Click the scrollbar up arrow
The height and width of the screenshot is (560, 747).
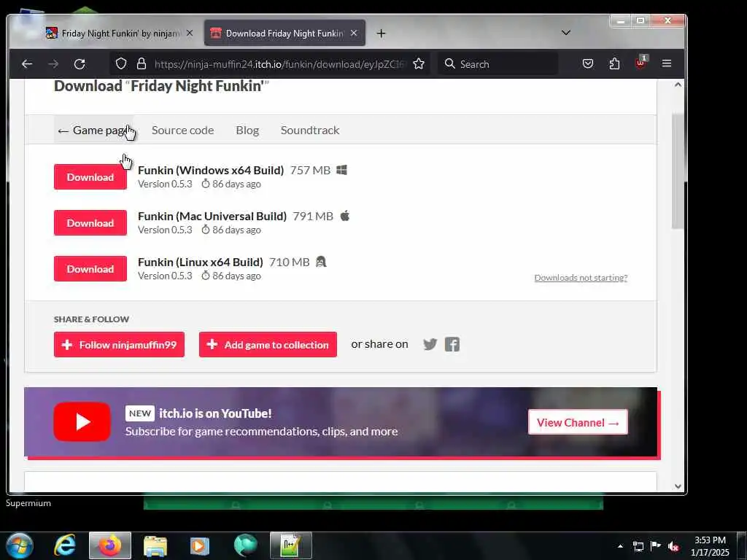[678, 85]
